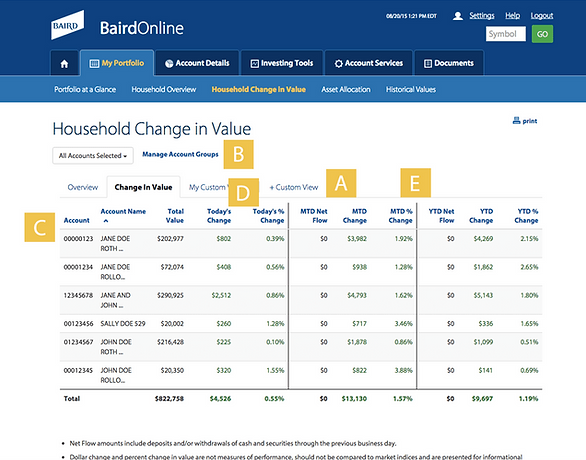Sort by the Total Value column header

point(175,216)
